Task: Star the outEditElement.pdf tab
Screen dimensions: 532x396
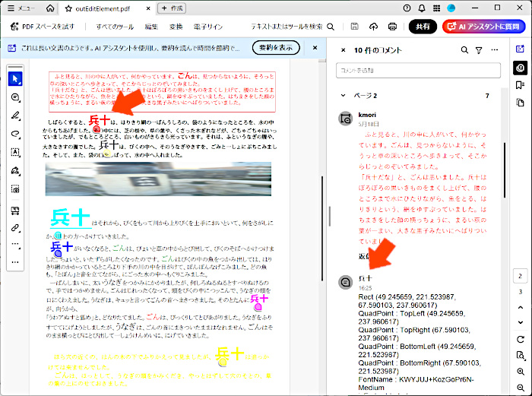Action: tap(68, 8)
